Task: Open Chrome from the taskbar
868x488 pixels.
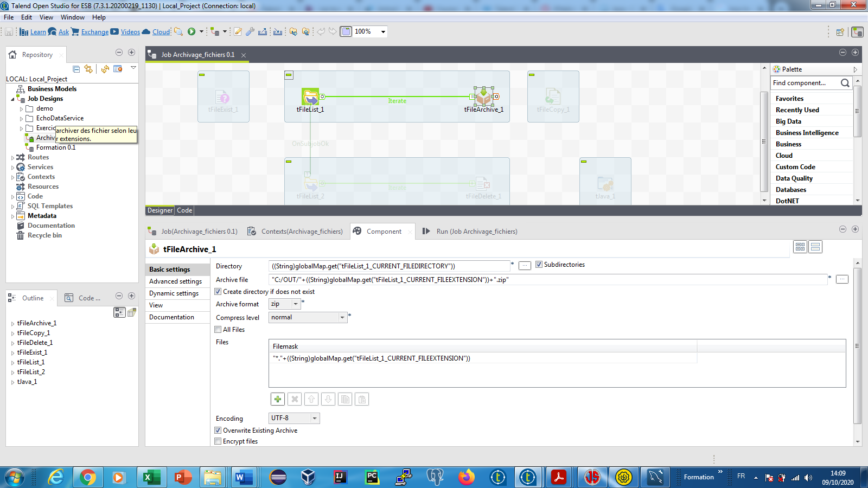Action: point(87,477)
